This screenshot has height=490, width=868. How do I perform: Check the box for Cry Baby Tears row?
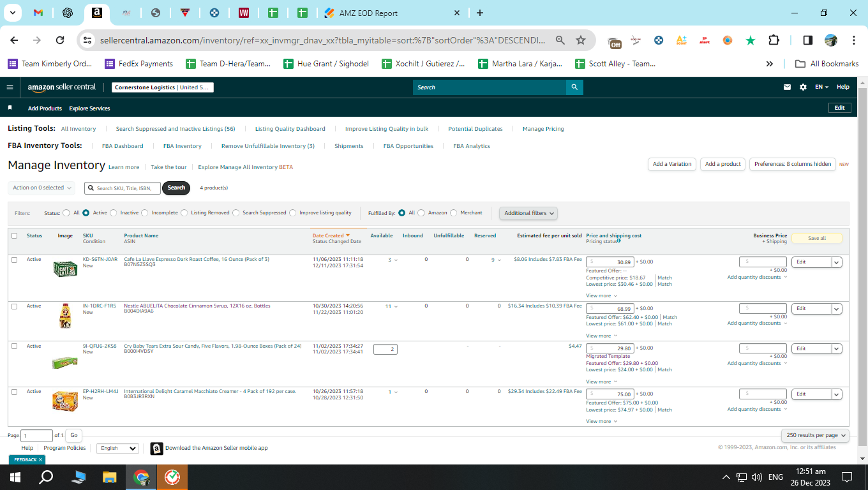coord(15,346)
